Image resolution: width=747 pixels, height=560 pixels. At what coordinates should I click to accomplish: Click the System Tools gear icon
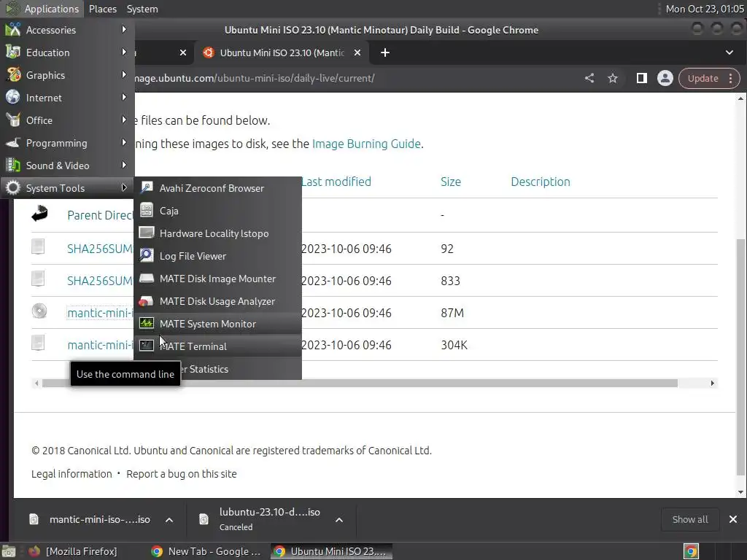[13, 188]
